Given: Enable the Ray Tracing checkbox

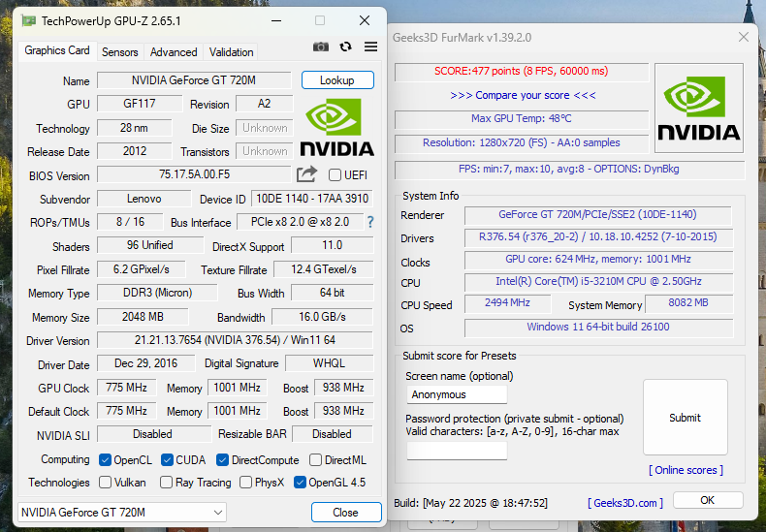Looking at the screenshot, I should click(x=166, y=483).
